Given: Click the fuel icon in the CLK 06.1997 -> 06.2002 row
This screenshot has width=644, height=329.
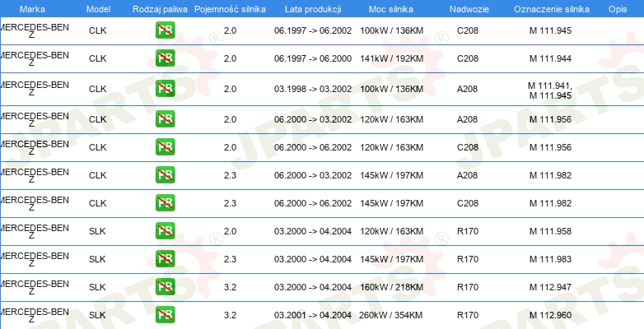Looking at the screenshot, I should 165,30.
